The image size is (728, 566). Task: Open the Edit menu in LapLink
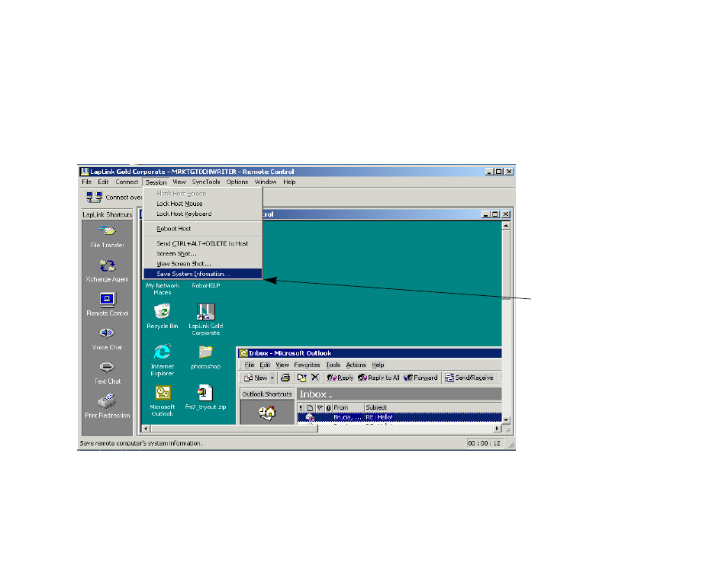tap(103, 182)
